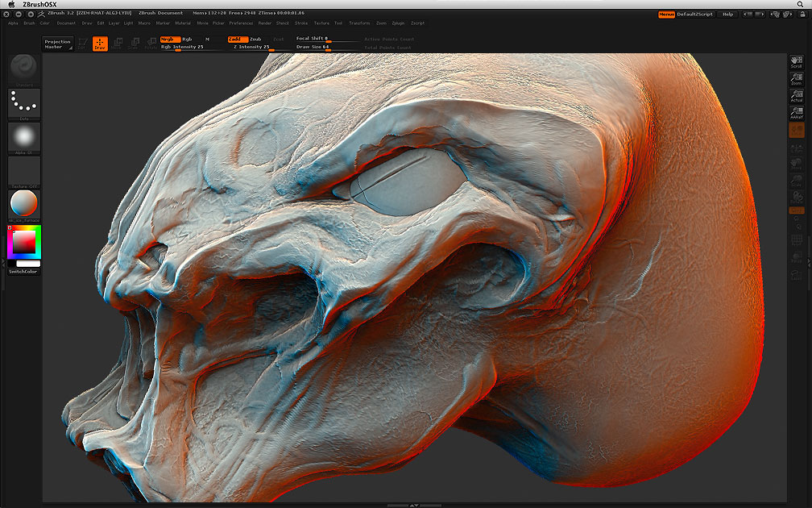Open the Preferences menu
812x508 pixels.
[242, 23]
